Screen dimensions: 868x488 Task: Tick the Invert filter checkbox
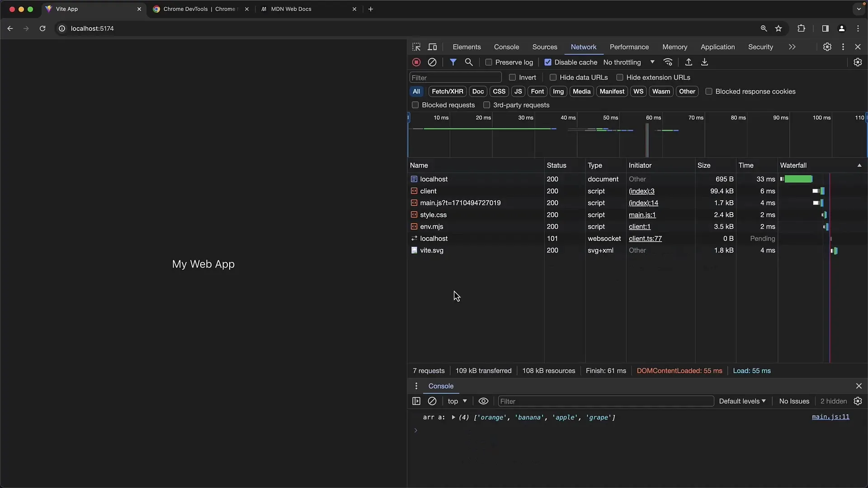pos(512,78)
